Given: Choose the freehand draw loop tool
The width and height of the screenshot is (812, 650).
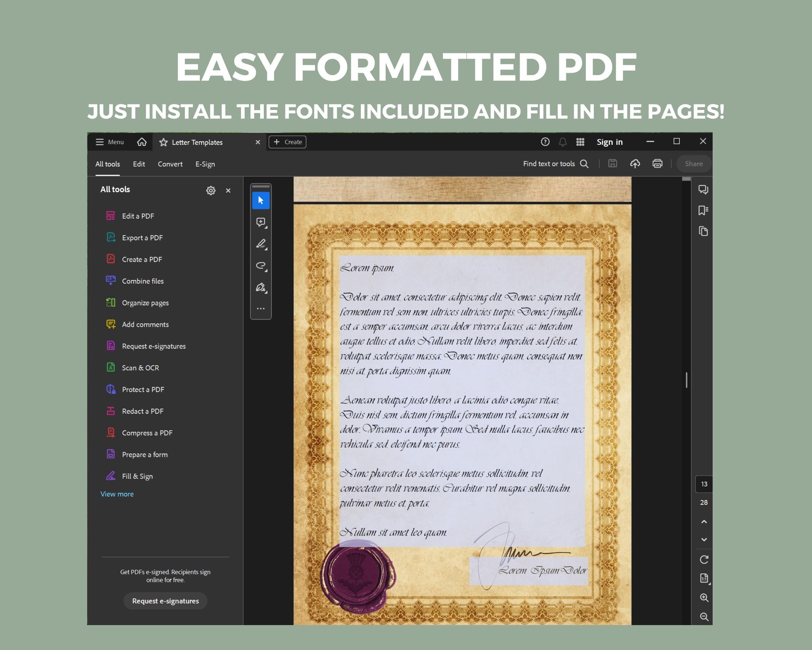Looking at the screenshot, I should [x=261, y=266].
